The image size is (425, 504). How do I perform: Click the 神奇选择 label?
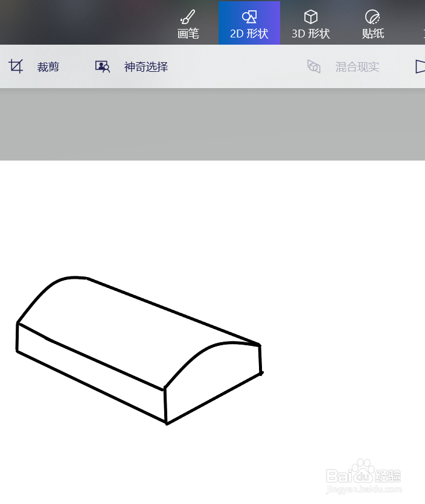pos(146,67)
